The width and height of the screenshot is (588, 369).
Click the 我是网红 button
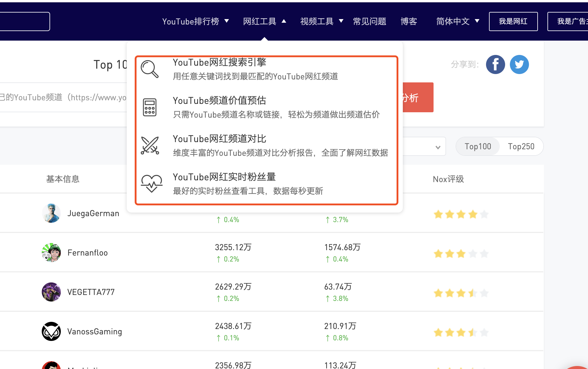[513, 21]
